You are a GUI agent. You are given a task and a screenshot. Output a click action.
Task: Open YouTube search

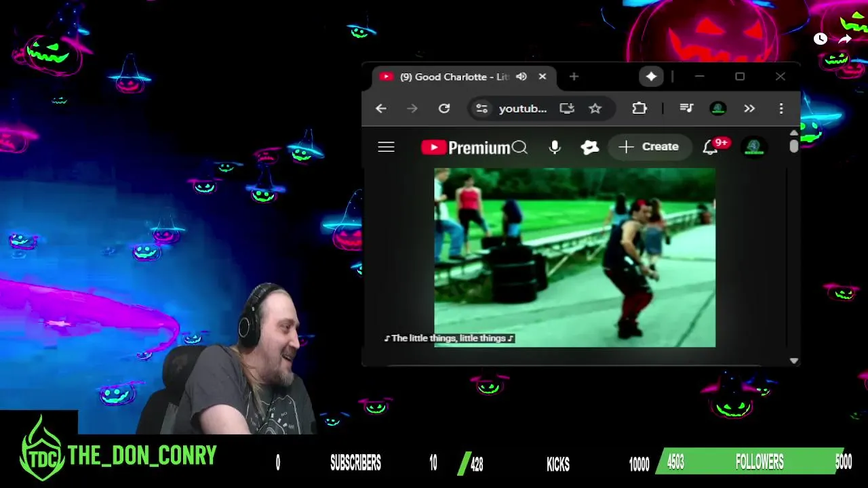tap(520, 147)
